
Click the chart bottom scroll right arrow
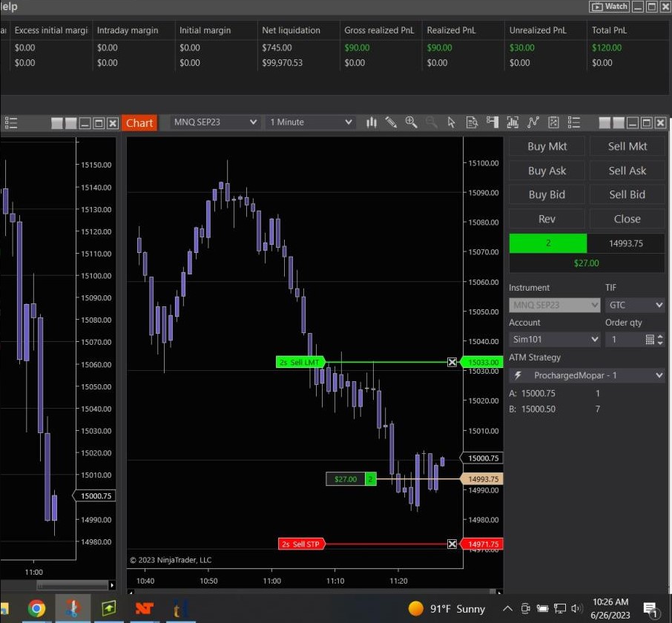point(499,592)
